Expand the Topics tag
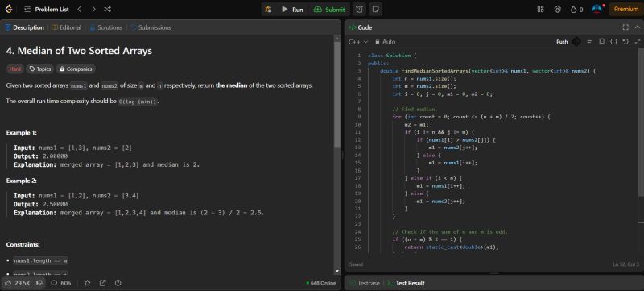The height and width of the screenshot is (291, 644). 39,69
